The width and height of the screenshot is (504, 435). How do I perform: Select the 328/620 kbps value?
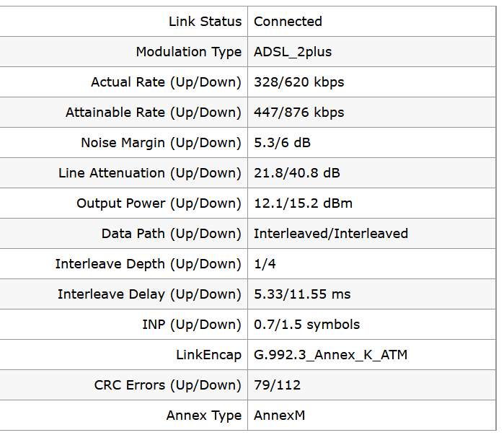pos(299,82)
